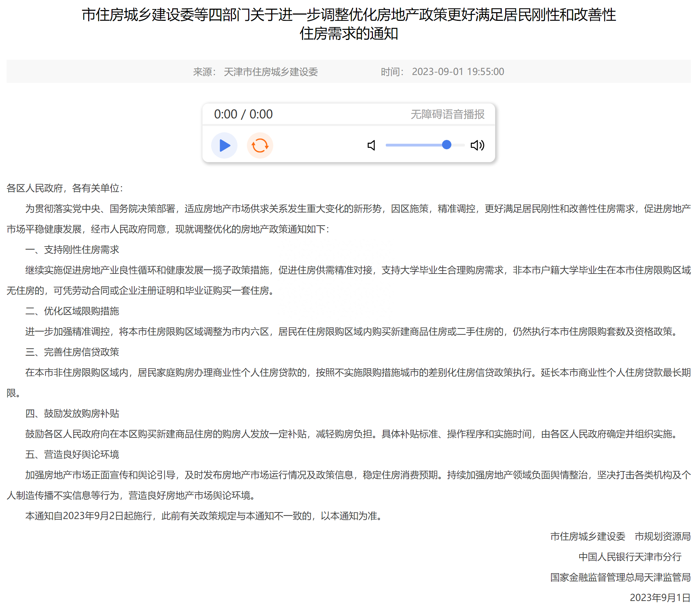Click source name 天津市住房城乡建设委

coord(270,72)
